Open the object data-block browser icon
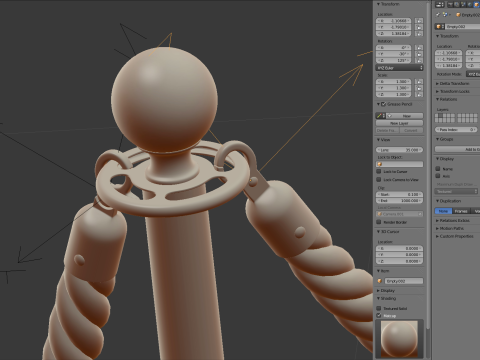Viewport: 480px width, 360px height. [439, 26]
